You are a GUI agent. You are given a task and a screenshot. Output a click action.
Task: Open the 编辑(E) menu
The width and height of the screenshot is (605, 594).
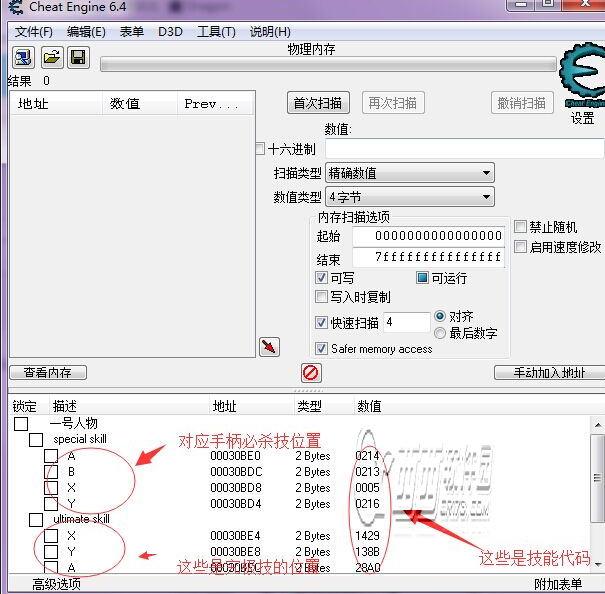[x=86, y=32]
